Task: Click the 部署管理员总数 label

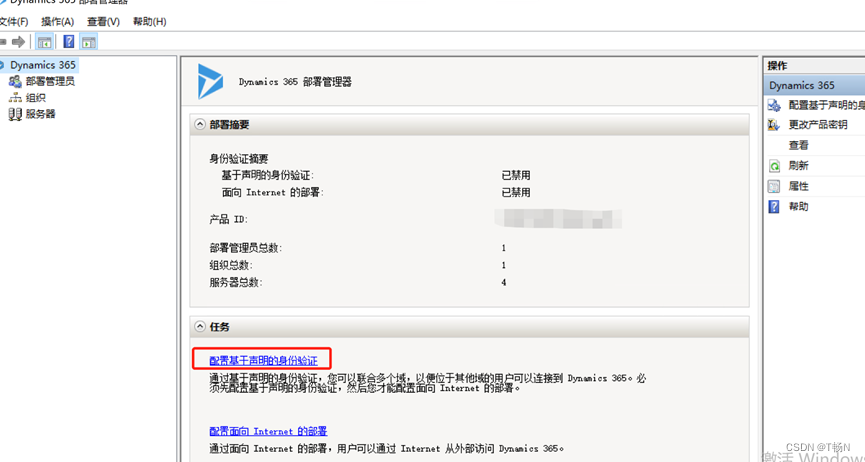Action: tap(246, 248)
